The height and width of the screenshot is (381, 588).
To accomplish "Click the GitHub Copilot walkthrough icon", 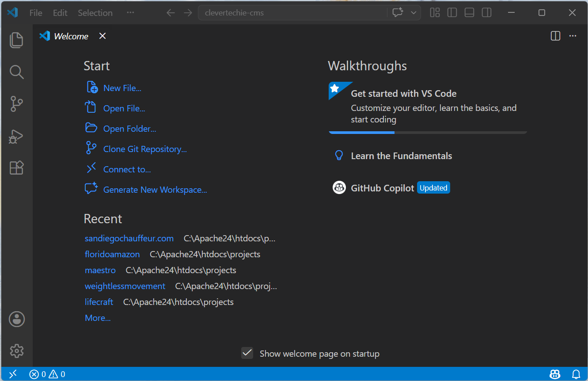I will (x=339, y=187).
